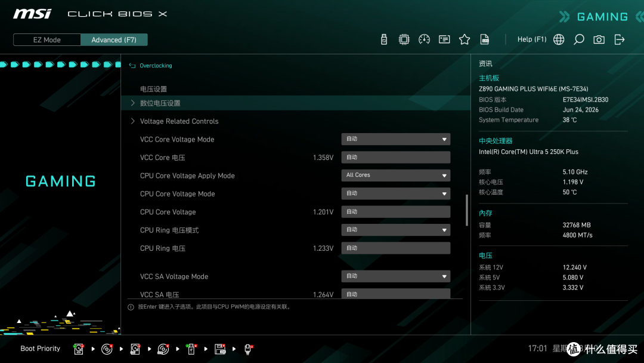Select the USB key boot device
The image size is (644, 363).
191,349
